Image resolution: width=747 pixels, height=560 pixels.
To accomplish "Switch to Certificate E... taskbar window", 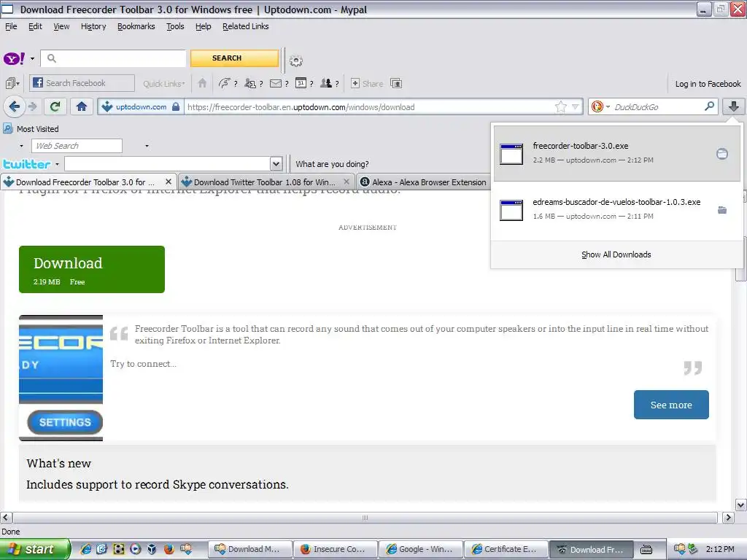I will click(x=506, y=549).
